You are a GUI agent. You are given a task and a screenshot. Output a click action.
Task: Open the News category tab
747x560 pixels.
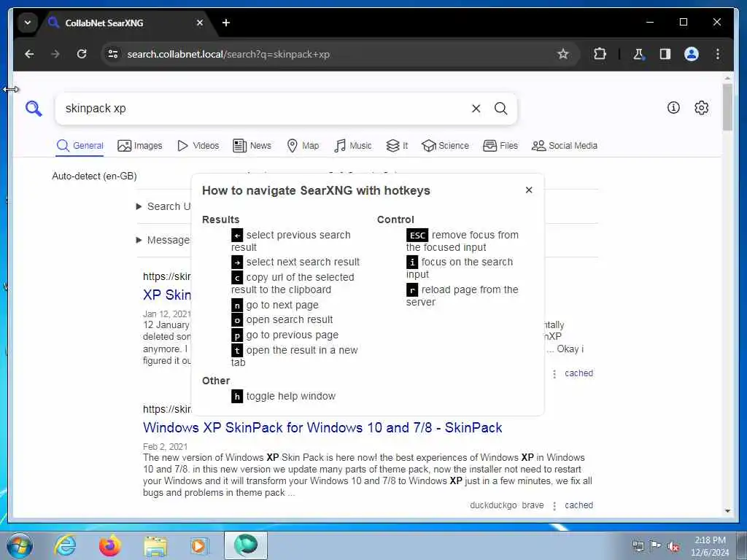click(x=252, y=146)
